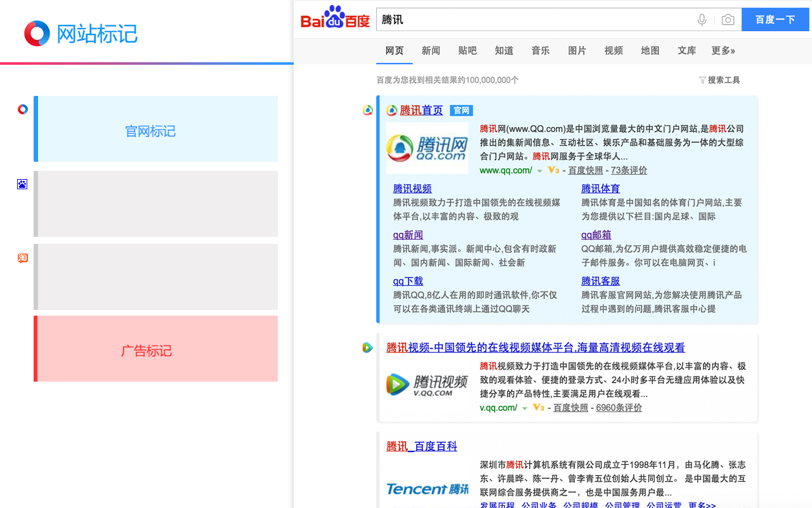Expand the arrow next to v.qq.com/
This screenshot has height=508, width=812.
525,408
